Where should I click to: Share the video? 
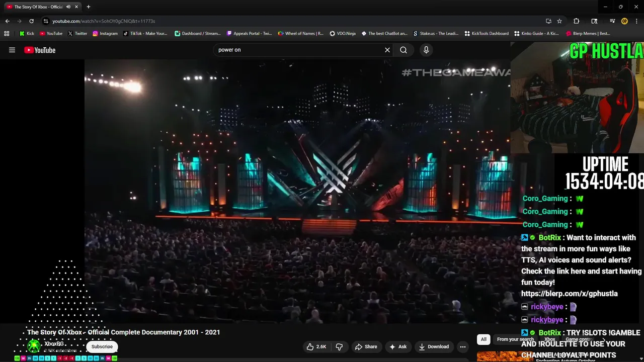point(366,346)
